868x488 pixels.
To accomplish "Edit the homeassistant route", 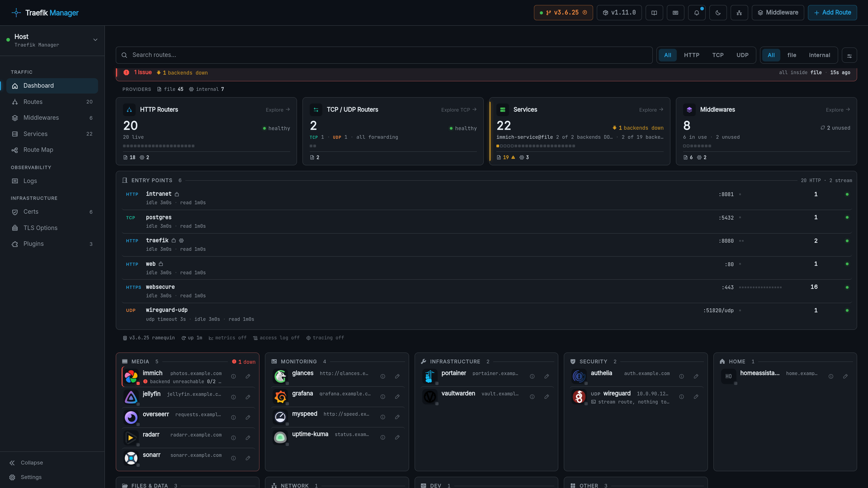I will tap(845, 376).
